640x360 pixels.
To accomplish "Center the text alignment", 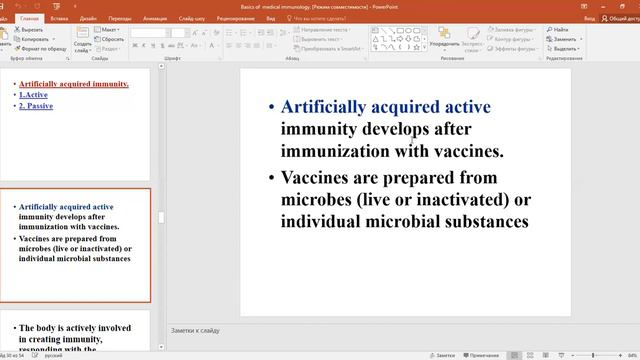I will point(239,46).
